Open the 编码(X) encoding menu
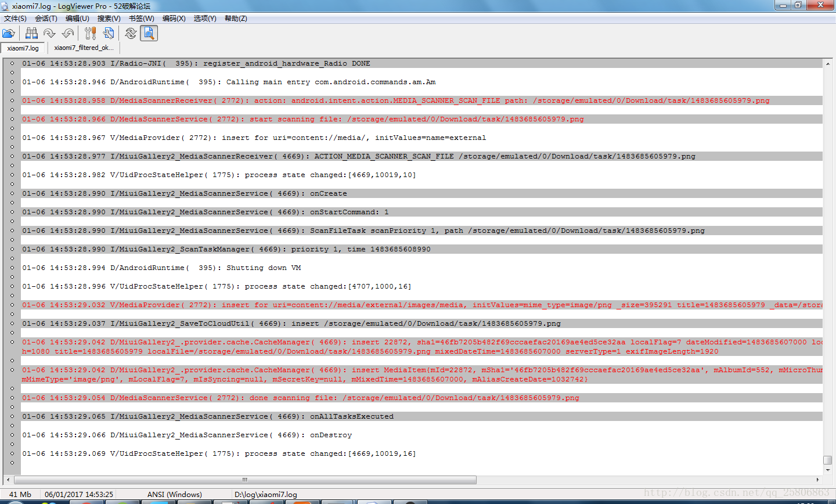Viewport: 836px width, 504px height. point(174,19)
